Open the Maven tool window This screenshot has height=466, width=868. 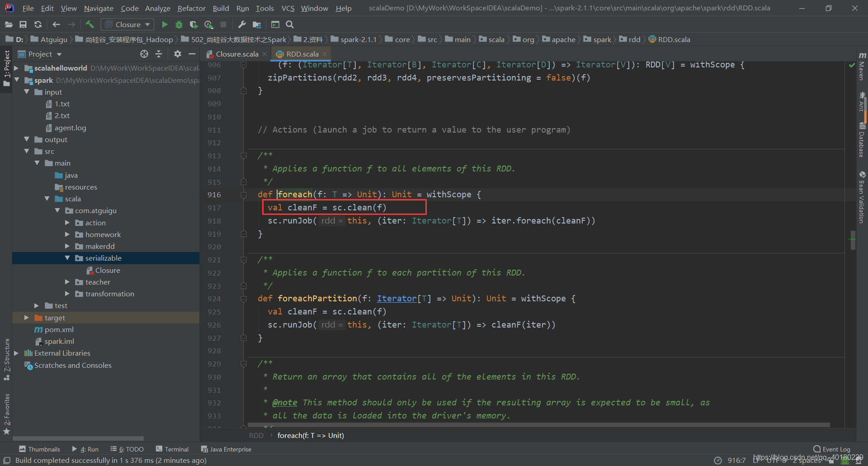862,66
